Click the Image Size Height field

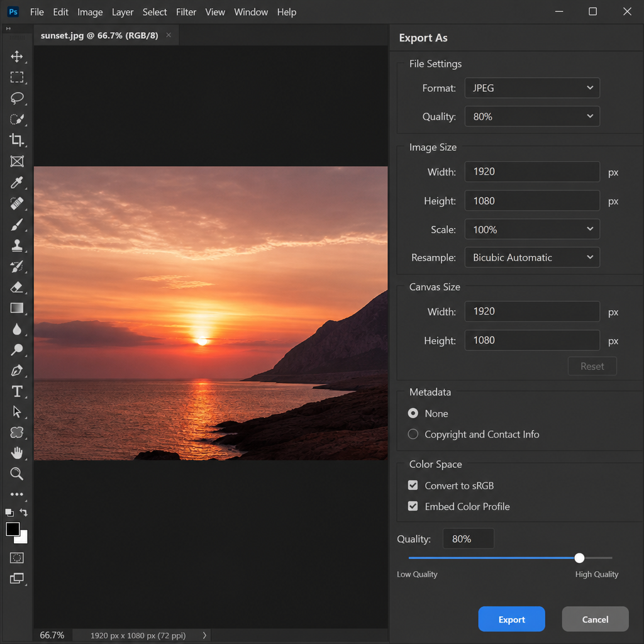(x=532, y=201)
